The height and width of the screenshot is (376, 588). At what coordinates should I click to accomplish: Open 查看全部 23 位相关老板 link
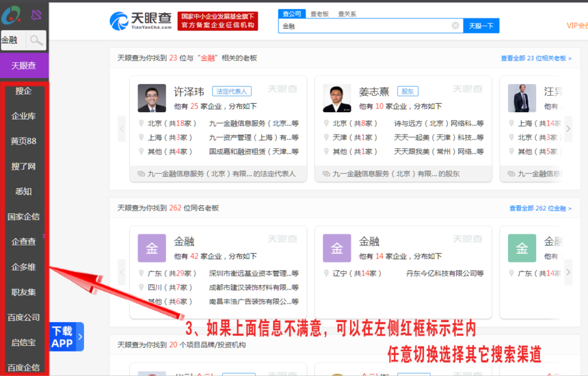pos(536,58)
